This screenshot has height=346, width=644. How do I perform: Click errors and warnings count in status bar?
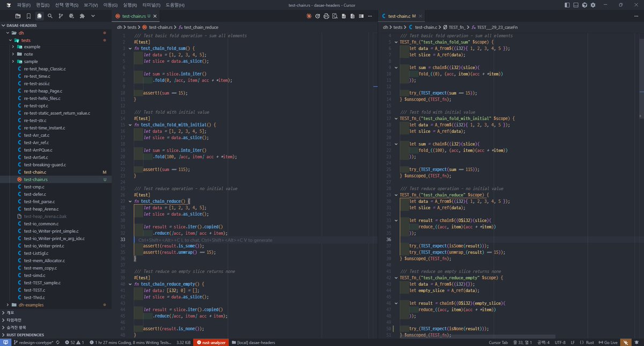(75, 342)
